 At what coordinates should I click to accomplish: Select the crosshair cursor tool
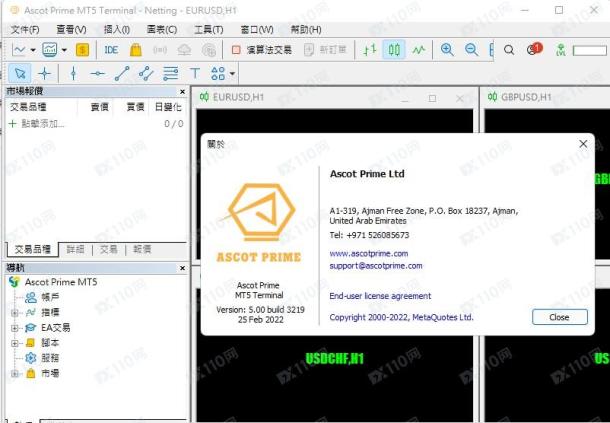click(x=45, y=73)
